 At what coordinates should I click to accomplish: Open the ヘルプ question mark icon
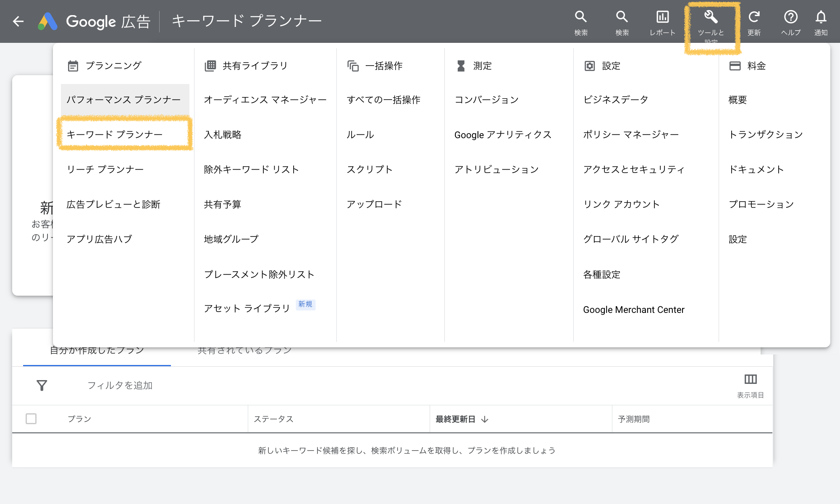[x=791, y=17]
